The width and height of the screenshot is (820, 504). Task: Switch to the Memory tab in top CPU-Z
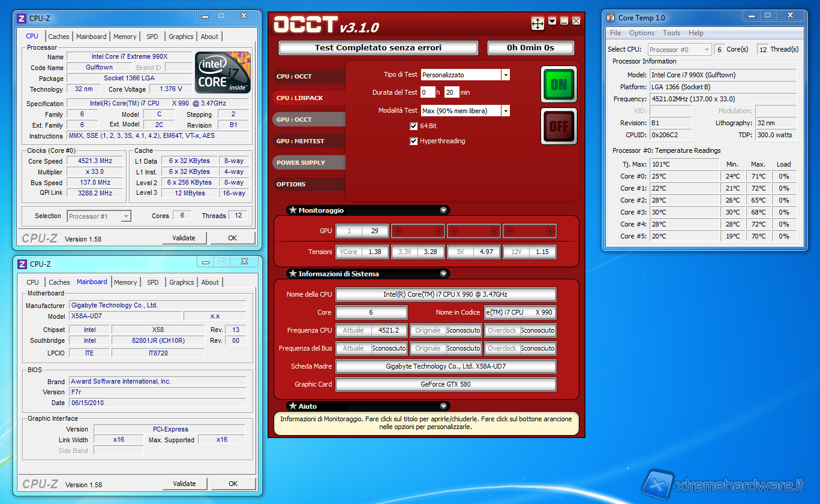pos(125,37)
